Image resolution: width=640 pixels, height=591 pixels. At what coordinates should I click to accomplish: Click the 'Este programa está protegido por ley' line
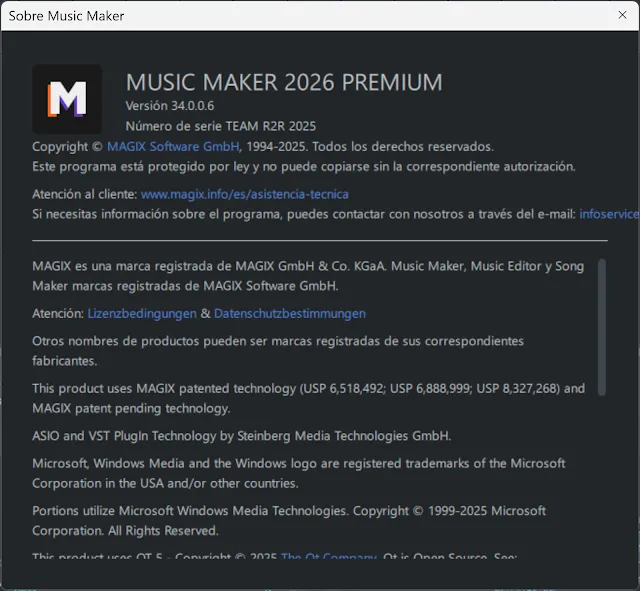(x=304, y=167)
